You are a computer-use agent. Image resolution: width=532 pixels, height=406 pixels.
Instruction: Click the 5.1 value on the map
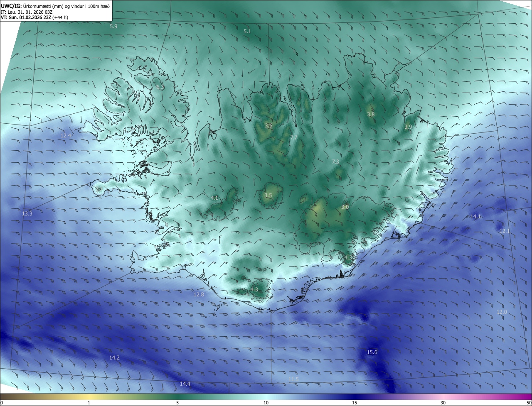247,32
